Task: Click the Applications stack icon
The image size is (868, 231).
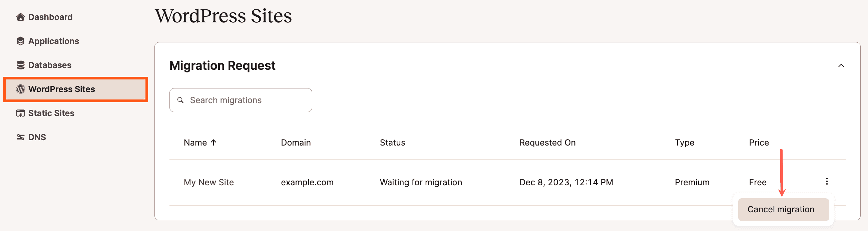Action: click(x=20, y=41)
